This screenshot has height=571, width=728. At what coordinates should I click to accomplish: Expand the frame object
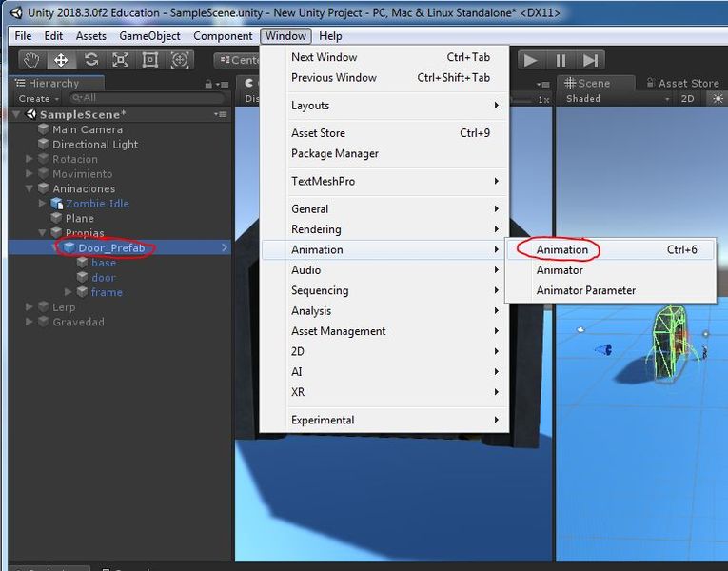(x=69, y=292)
